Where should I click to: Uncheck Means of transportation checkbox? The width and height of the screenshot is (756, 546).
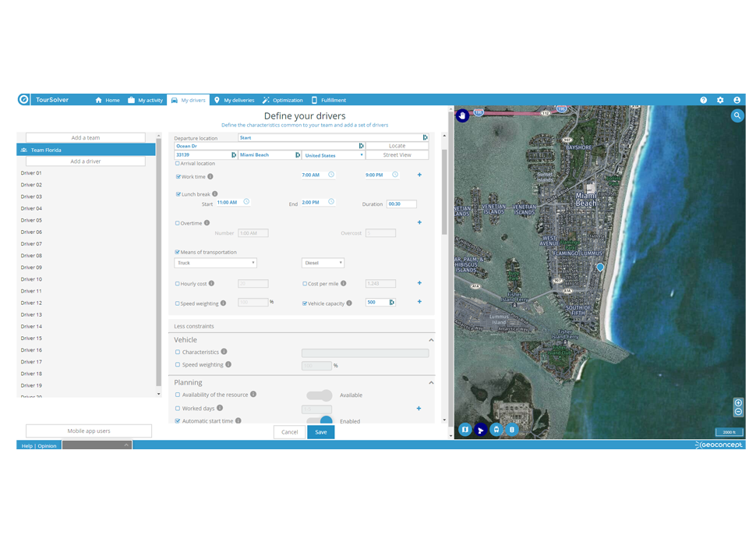click(x=178, y=252)
